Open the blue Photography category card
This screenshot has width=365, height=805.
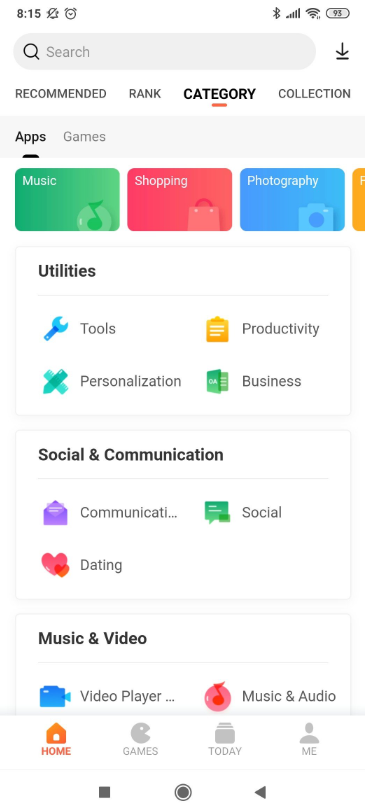tap(292, 200)
